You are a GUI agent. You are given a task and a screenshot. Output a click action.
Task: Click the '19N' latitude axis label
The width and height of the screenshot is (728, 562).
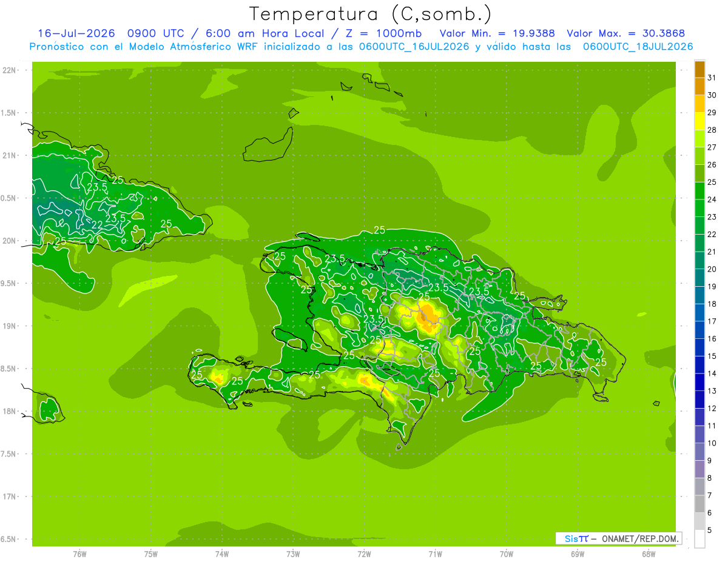(10, 326)
